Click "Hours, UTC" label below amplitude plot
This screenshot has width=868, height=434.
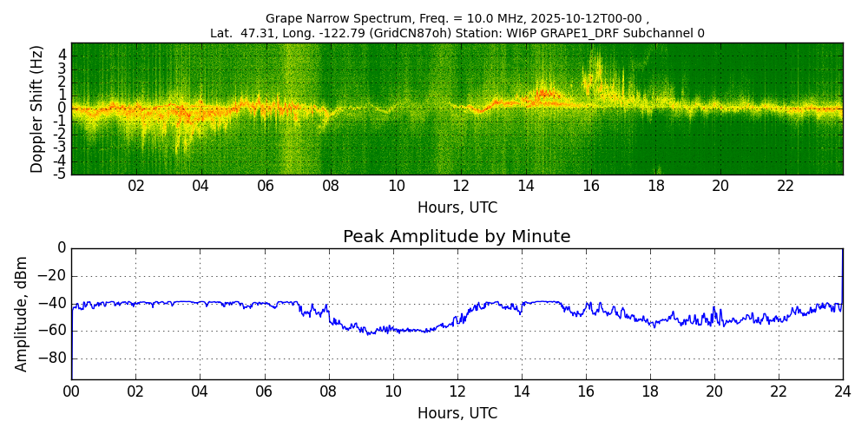click(457, 413)
